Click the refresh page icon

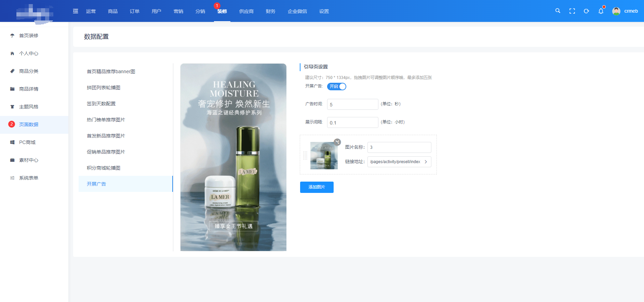click(x=587, y=11)
